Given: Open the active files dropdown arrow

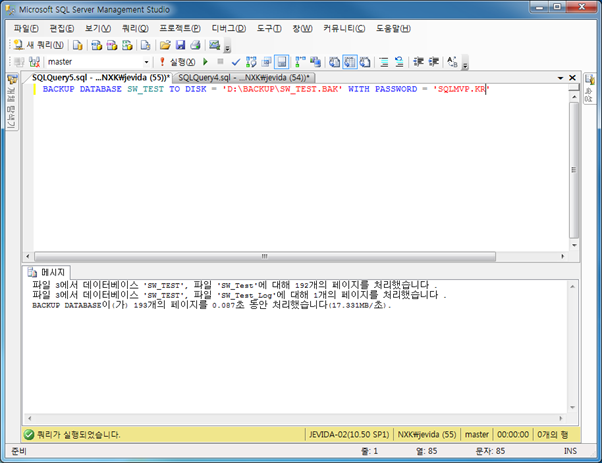Looking at the screenshot, I should pos(560,78).
